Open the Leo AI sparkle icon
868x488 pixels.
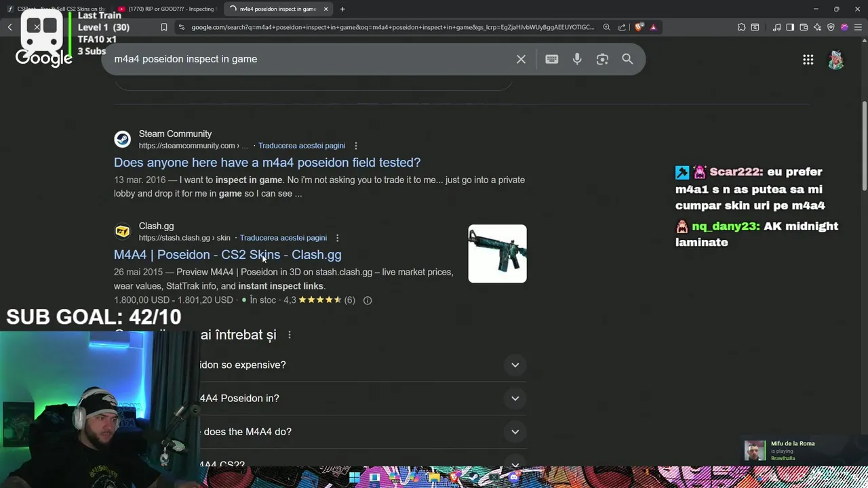817,27
